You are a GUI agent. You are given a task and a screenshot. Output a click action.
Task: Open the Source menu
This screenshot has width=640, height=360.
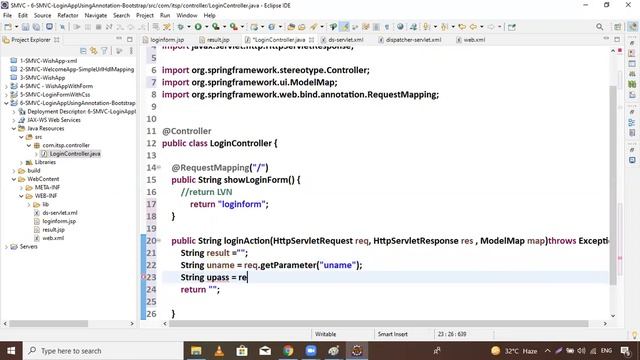point(42,16)
